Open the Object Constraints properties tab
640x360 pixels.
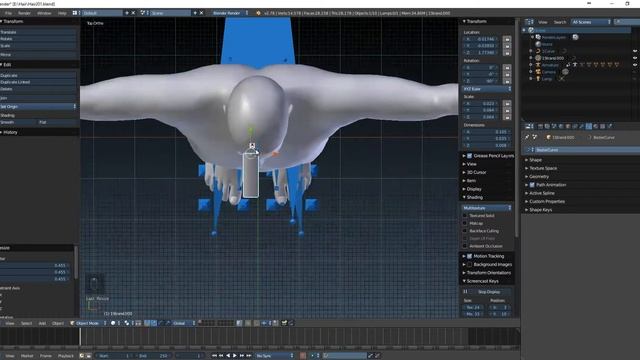tap(574, 127)
